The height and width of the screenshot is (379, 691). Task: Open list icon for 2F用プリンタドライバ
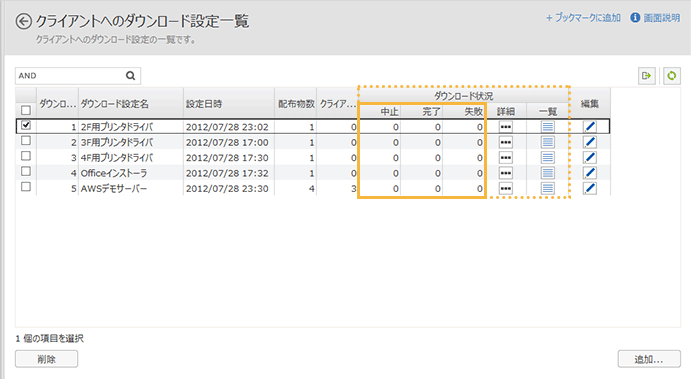coord(548,127)
